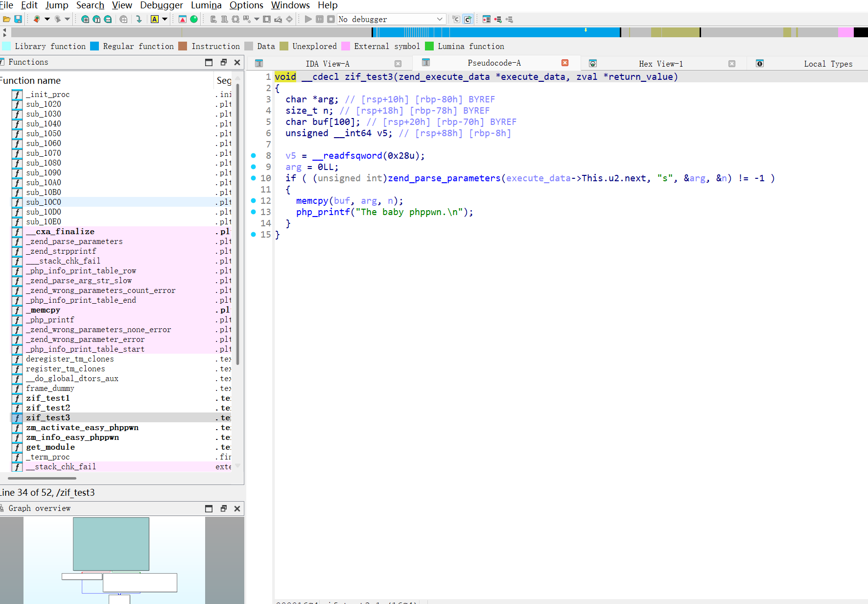Image resolution: width=868 pixels, height=604 pixels.
Task: Click the green circle toolbar icon
Action: pos(194,19)
